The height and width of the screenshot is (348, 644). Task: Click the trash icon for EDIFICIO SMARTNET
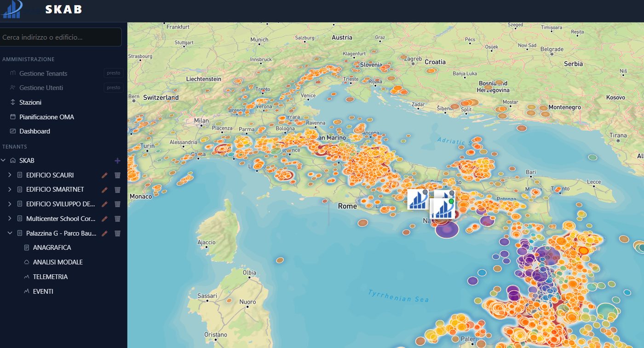(x=117, y=190)
